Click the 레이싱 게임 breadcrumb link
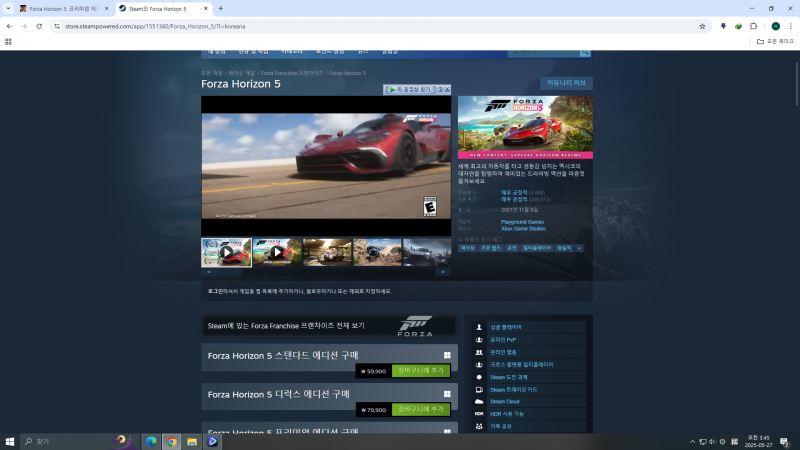The height and width of the screenshot is (450, 800). (241, 73)
